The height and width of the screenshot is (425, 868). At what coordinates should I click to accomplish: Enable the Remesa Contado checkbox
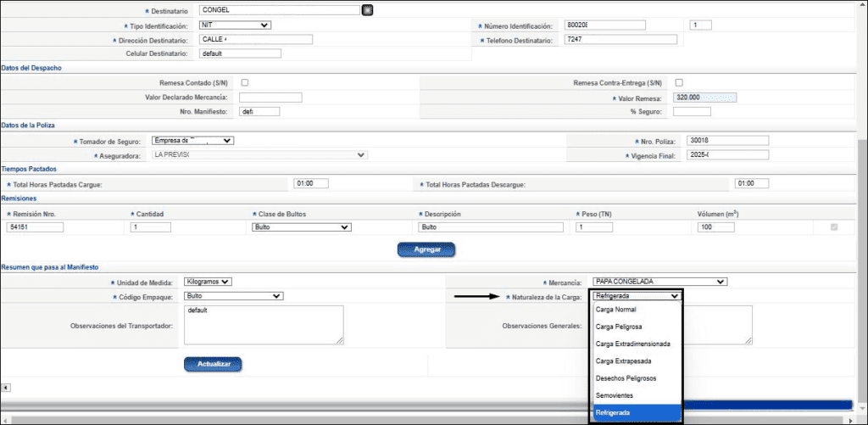point(245,82)
